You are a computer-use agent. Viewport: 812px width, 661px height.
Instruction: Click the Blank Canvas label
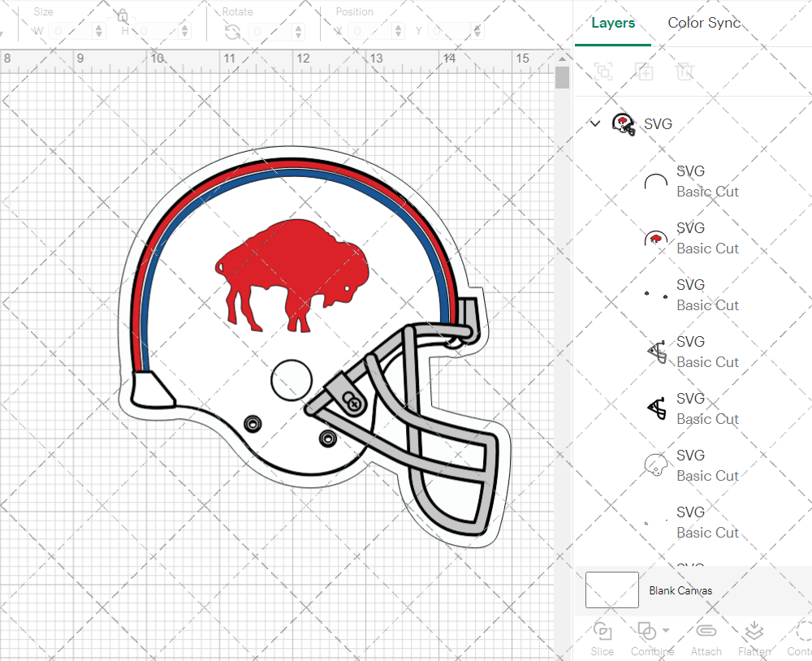(680, 590)
